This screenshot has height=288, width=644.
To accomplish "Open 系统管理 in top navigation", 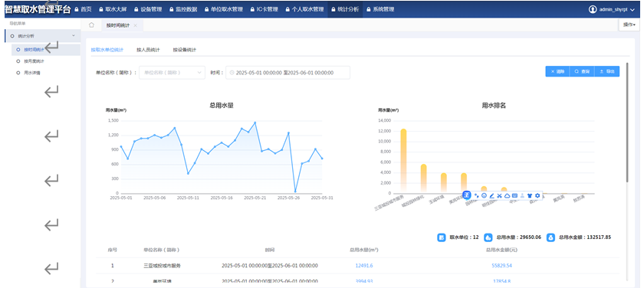I will point(380,9).
